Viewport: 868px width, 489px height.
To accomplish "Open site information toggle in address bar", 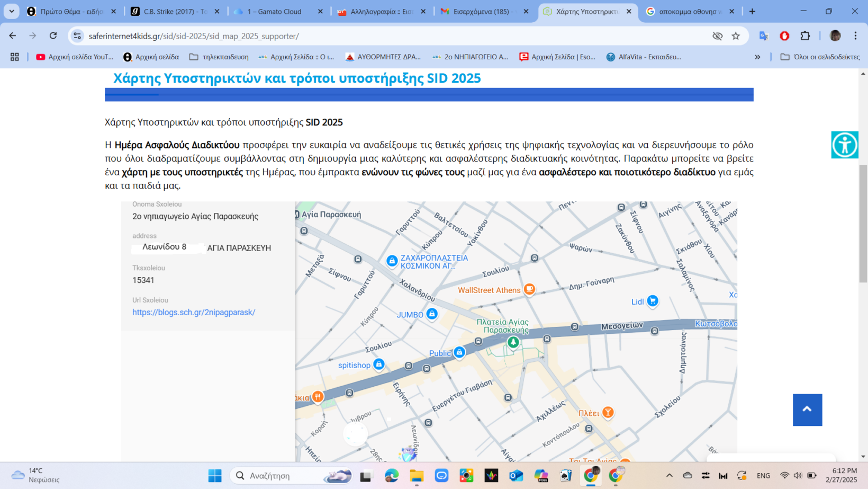I will pyautogui.click(x=77, y=36).
